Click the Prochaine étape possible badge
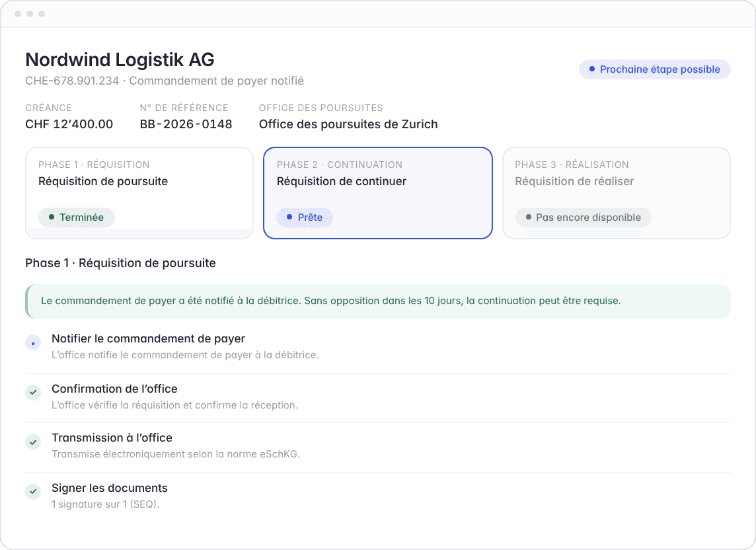The image size is (756, 550). 654,69
